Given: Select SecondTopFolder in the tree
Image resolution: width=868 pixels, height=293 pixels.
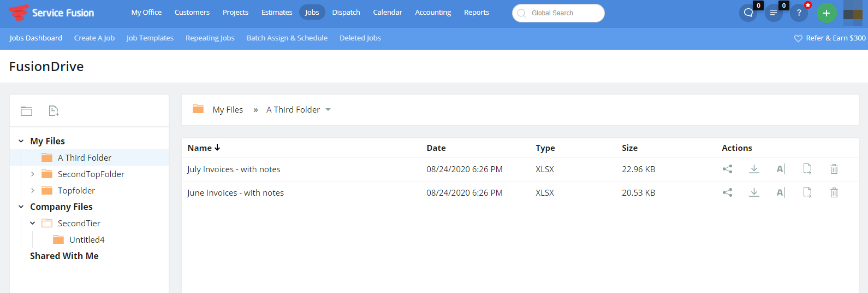Looking at the screenshot, I should 91,174.
